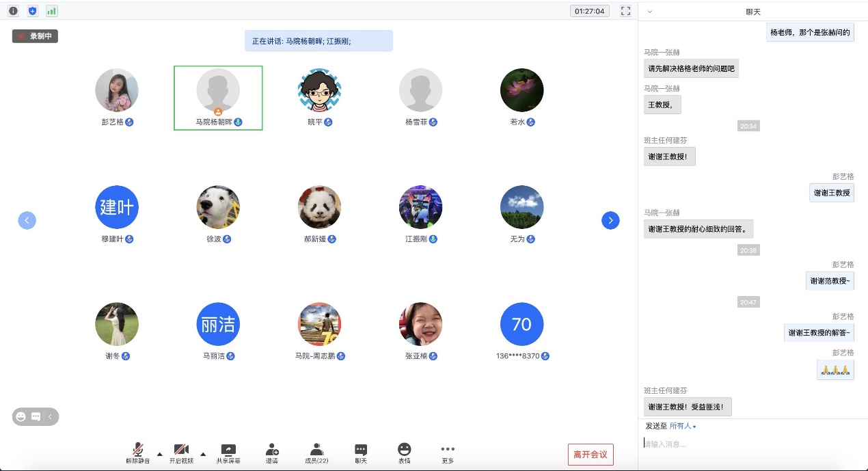Click the chat message input field
Viewport: 868px width, 471px height.
coord(752,444)
